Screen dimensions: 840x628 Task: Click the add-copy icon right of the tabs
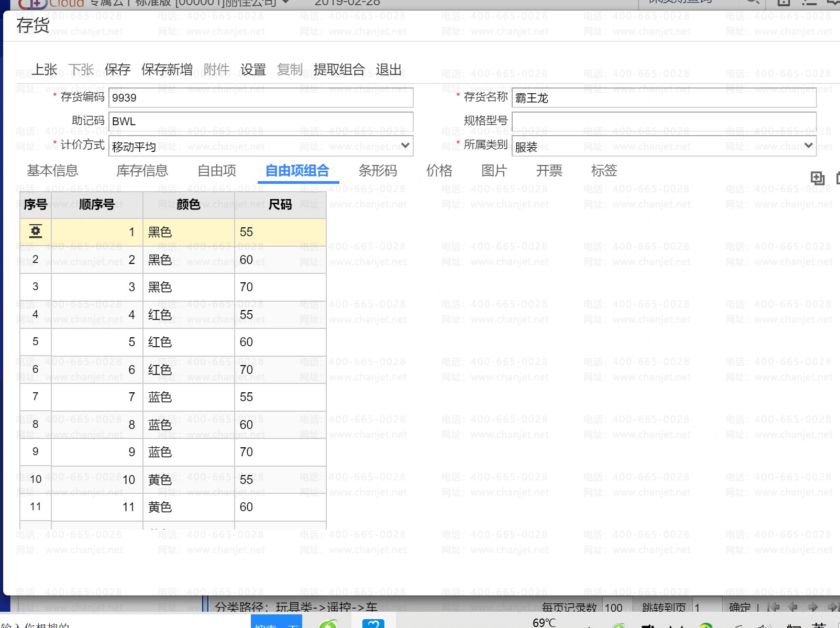(x=817, y=178)
